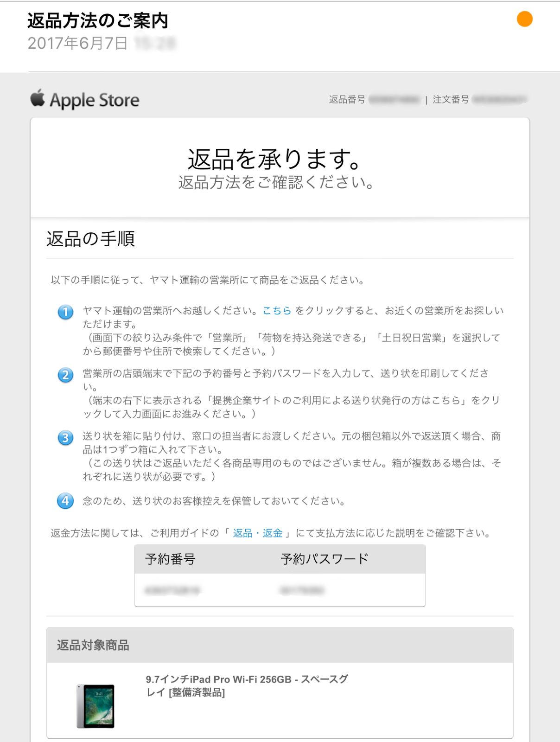Click the step 1 number badge

click(65, 312)
